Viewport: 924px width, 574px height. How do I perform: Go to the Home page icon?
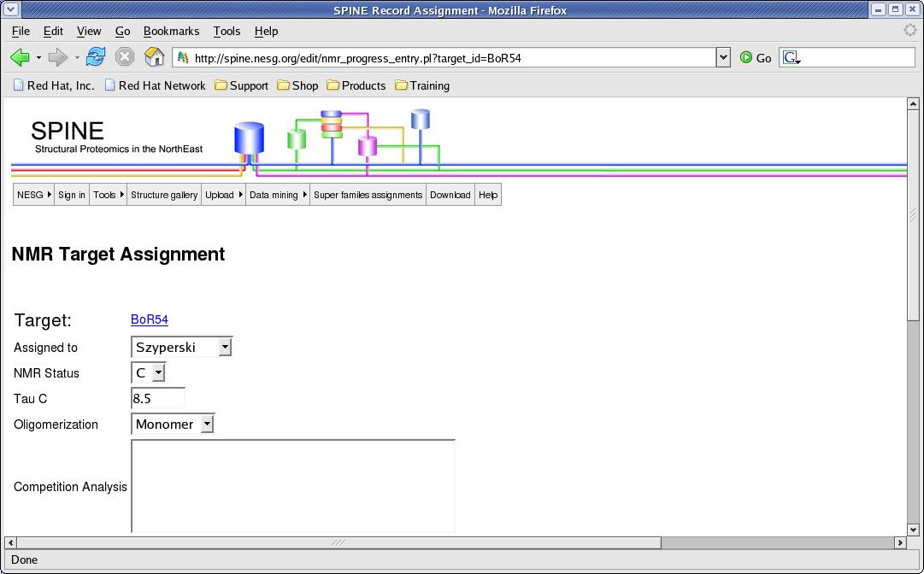coord(154,57)
